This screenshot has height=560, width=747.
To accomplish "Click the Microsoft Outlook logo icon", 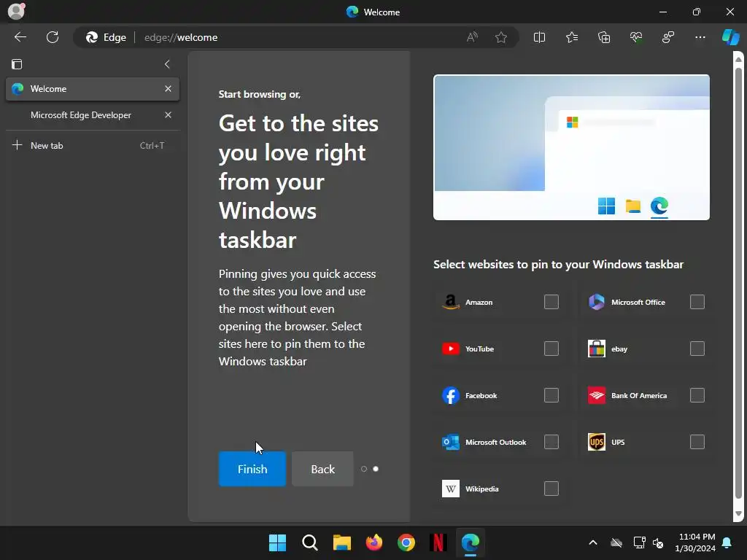I will (x=451, y=442).
